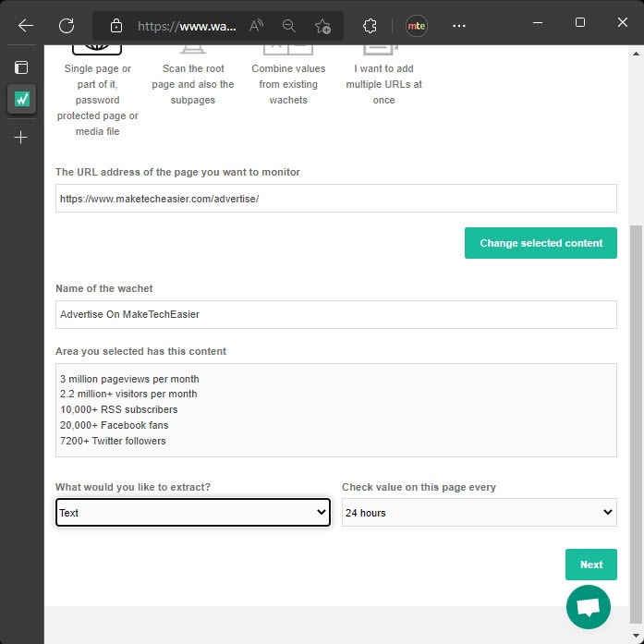Click the selected content preview box
This screenshot has height=644, width=644.
(336, 410)
